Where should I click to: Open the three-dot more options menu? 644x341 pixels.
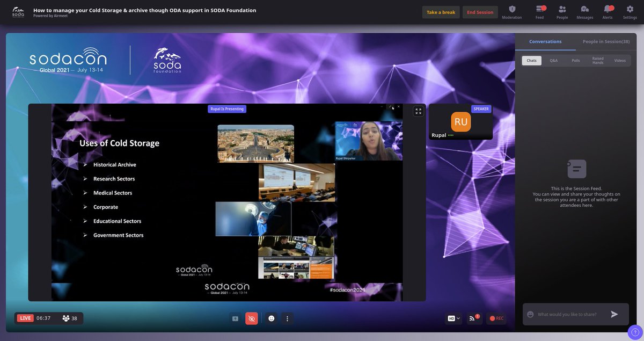[x=287, y=318]
